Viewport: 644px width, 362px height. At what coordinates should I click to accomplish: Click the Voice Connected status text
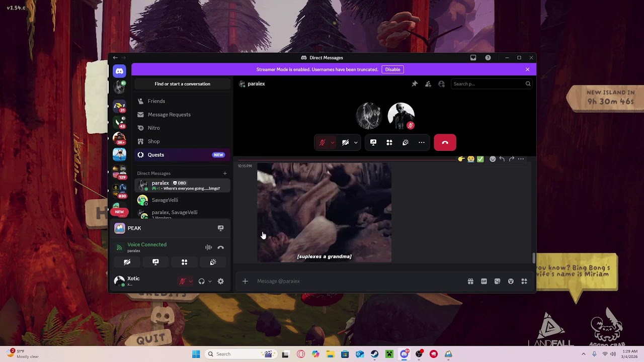click(x=147, y=244)
